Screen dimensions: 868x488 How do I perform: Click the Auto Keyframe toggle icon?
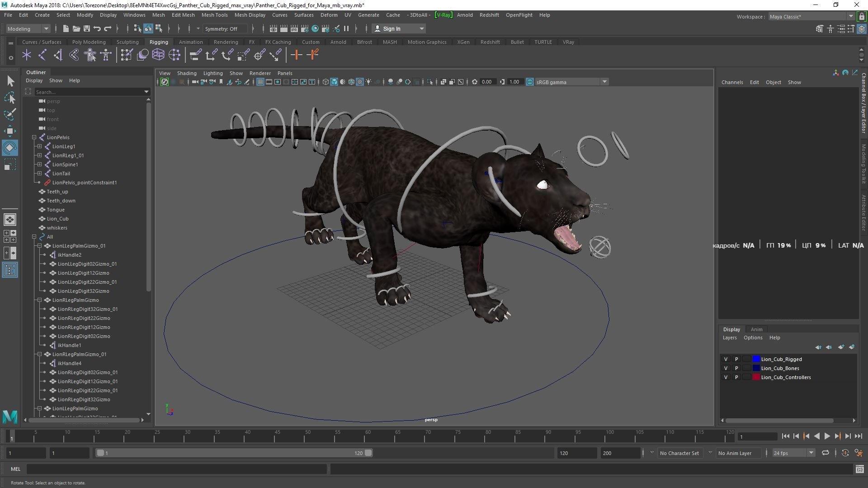click(x=845, y=453)
